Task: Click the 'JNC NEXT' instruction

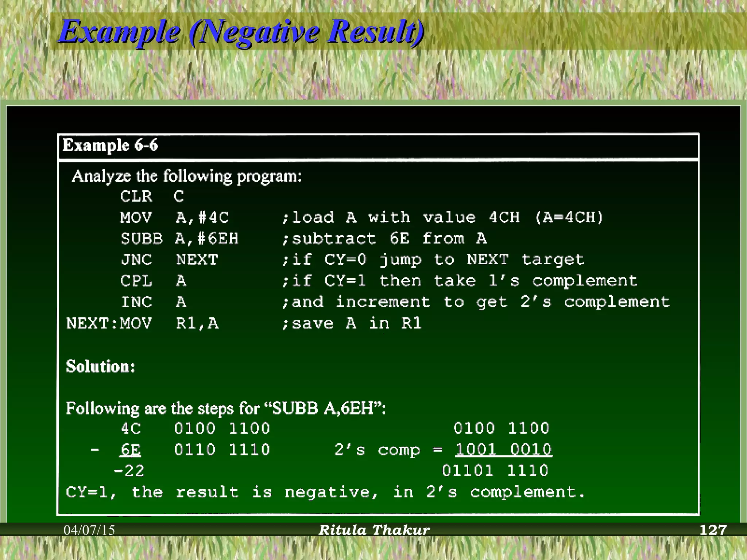Action: point(170,260)
